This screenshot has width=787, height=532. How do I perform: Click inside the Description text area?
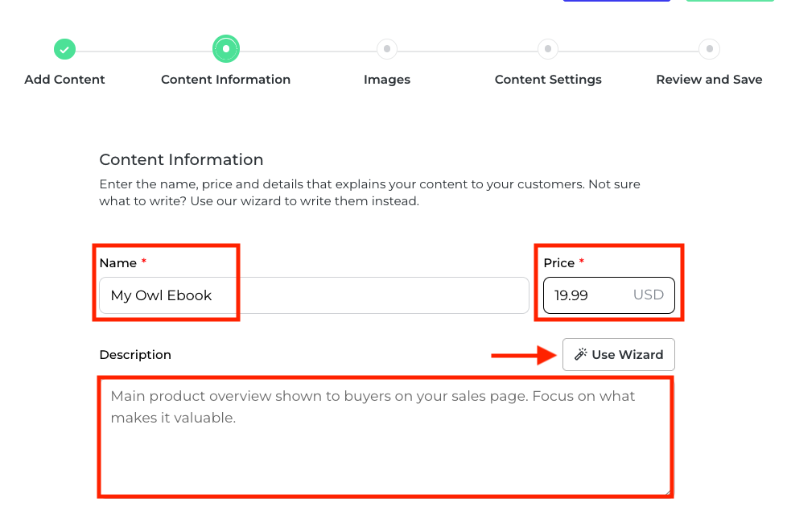pyautogui.click(x=385, y=439)
